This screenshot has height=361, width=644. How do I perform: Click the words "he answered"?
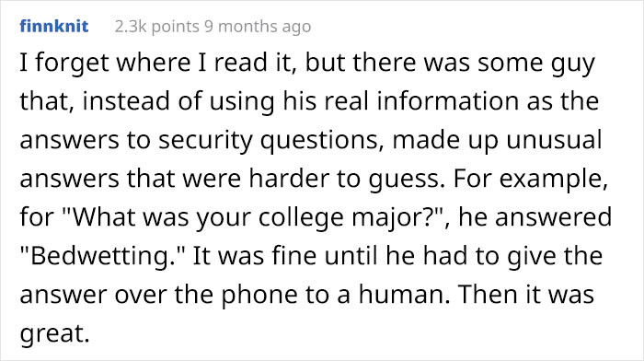click(535, 217)
